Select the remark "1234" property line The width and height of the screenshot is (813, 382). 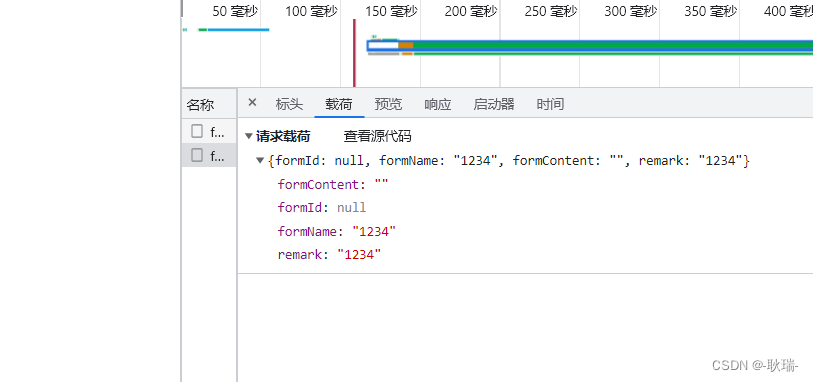[330, 255]
